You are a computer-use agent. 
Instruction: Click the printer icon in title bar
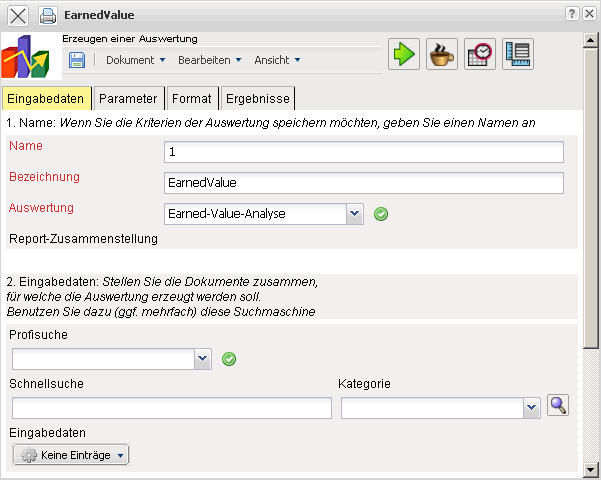click(x=48, y=16)
